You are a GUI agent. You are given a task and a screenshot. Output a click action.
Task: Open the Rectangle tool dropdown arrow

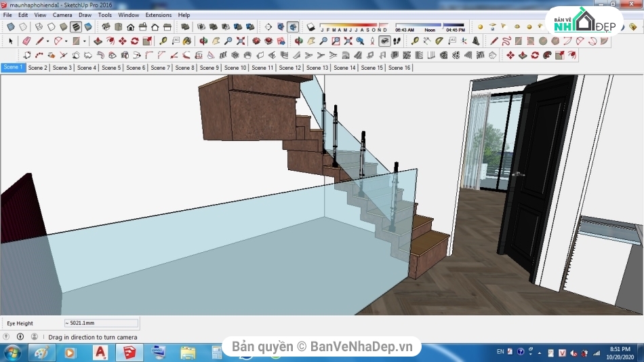(x=85, y=41)
